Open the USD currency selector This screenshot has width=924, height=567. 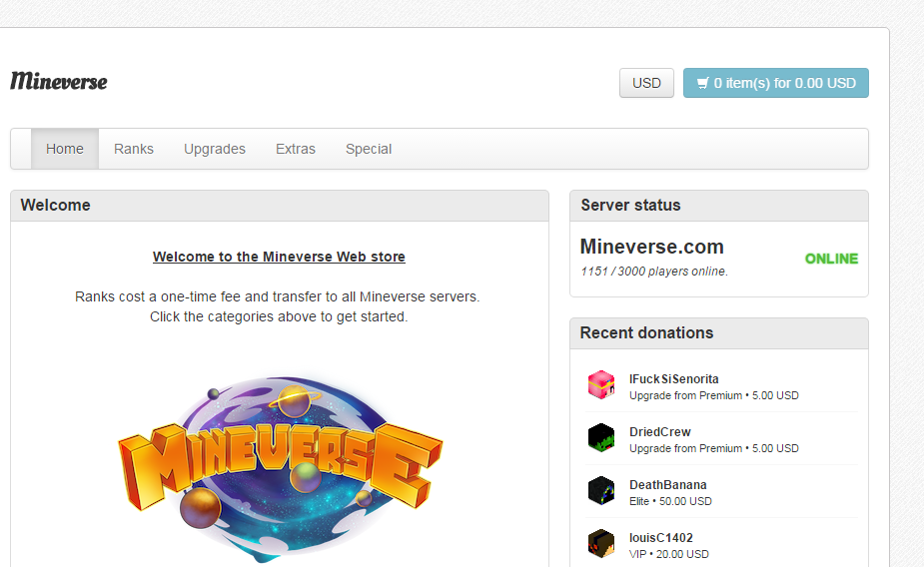[646, 83]
